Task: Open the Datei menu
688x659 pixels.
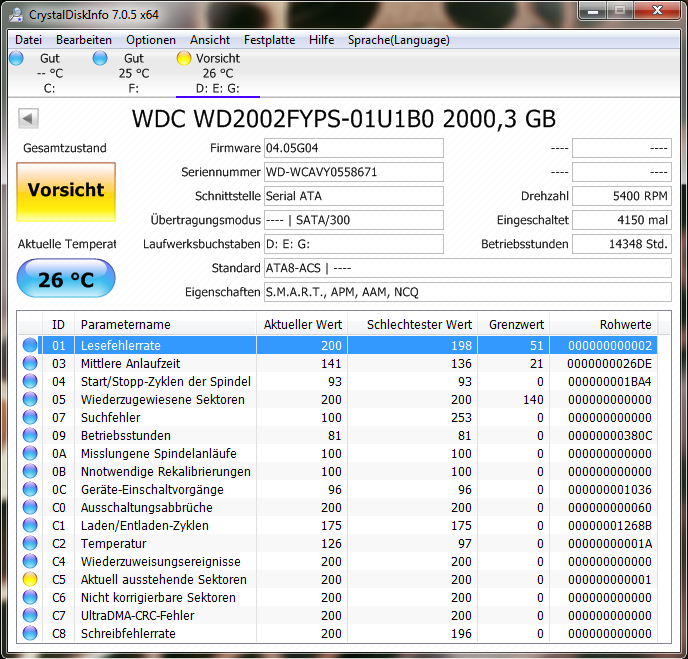Action: coord(29,40)
